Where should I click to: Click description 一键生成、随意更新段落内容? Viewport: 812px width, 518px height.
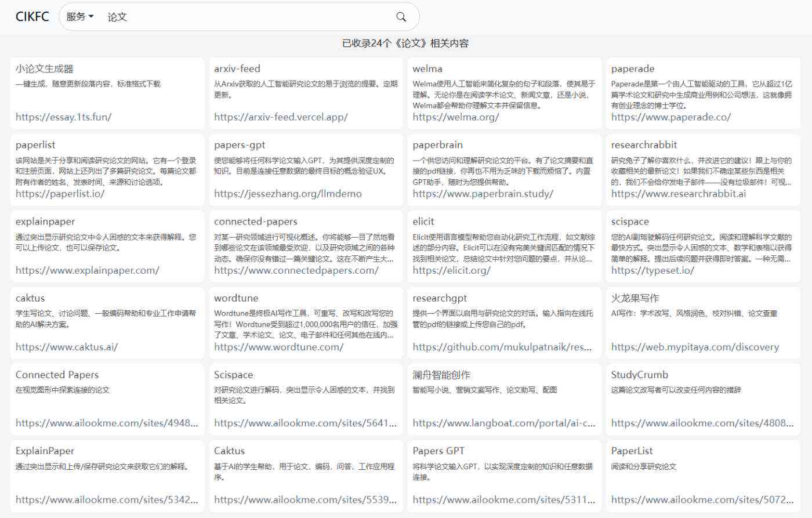click(x=88, y=84)
